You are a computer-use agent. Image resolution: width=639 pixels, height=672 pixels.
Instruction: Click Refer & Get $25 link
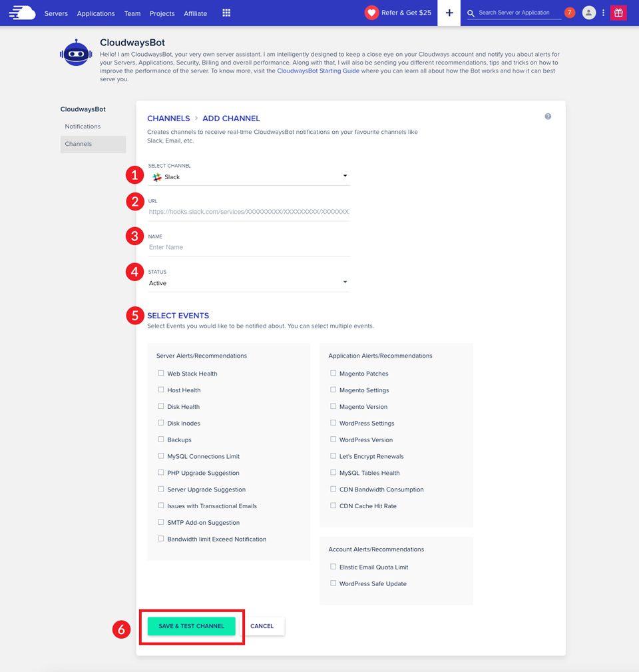click(406, 13)
